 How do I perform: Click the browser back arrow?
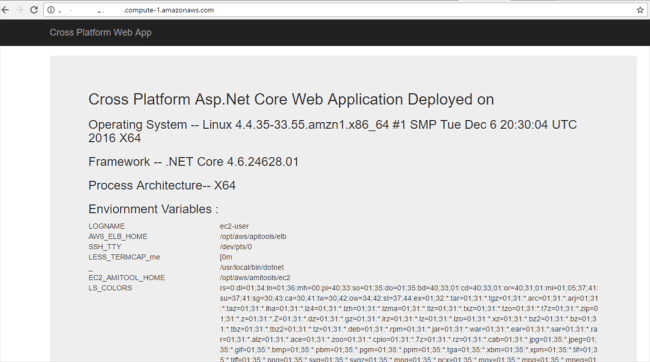5,10
